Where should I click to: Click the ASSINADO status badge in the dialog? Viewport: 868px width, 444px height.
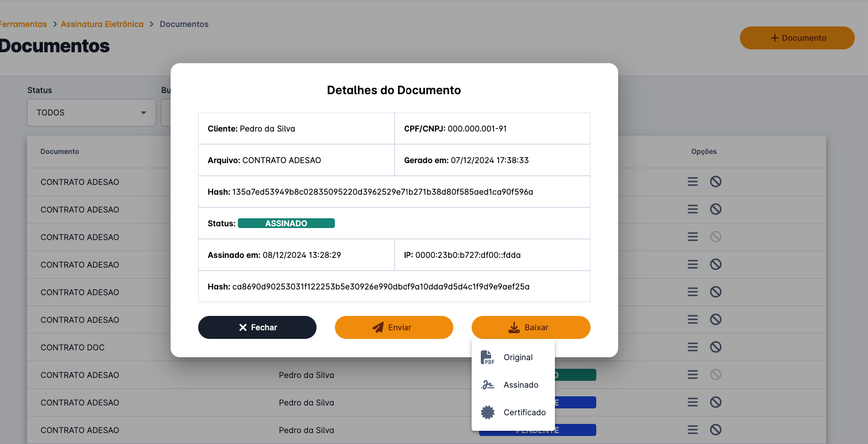tap(286, 223)
